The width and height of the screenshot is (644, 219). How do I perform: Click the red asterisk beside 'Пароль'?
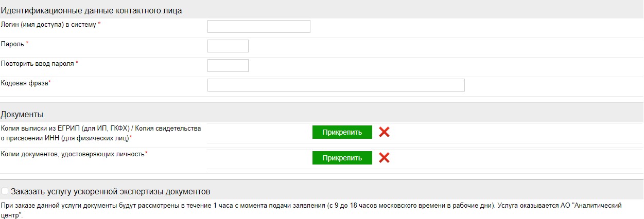coord(27,43)
